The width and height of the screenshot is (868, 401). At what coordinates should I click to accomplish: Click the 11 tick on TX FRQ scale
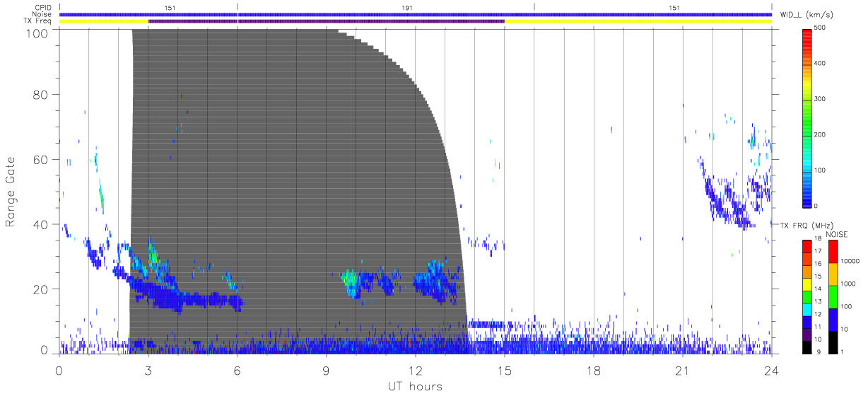click(817, 327)
